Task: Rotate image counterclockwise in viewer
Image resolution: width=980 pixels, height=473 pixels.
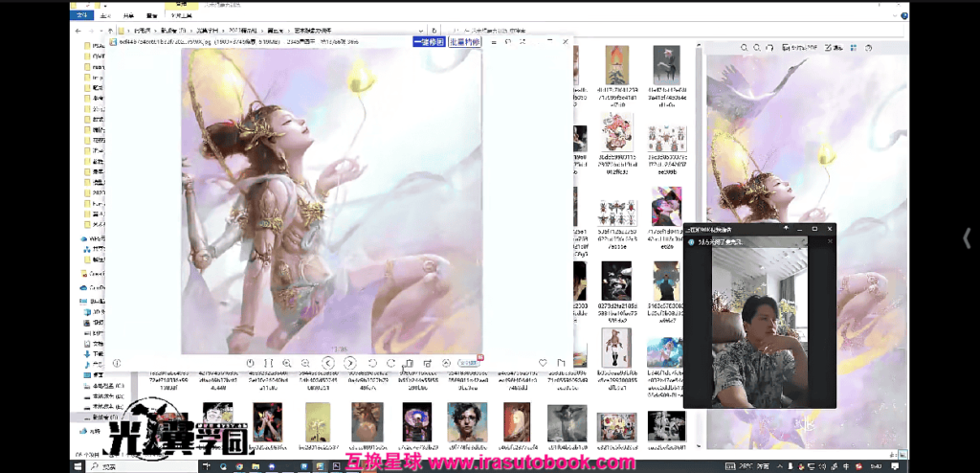Action: (372, 363)
